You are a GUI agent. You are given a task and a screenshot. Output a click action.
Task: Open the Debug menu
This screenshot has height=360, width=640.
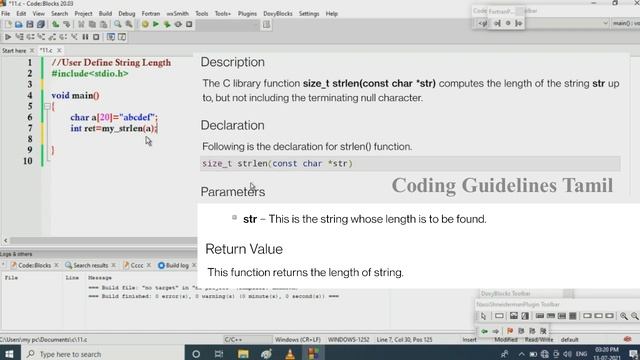127,13
